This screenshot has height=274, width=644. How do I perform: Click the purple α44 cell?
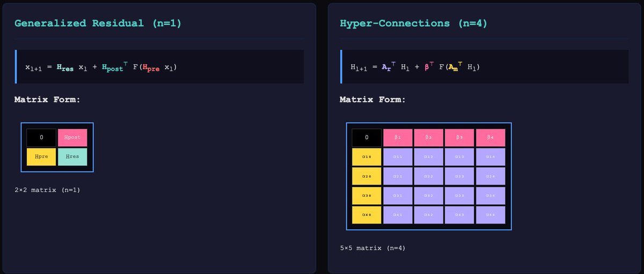point(491,214)
